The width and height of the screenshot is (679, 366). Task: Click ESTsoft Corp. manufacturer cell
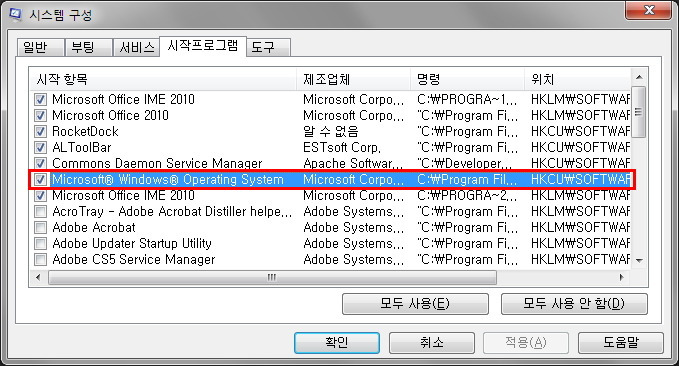point(342,148)
